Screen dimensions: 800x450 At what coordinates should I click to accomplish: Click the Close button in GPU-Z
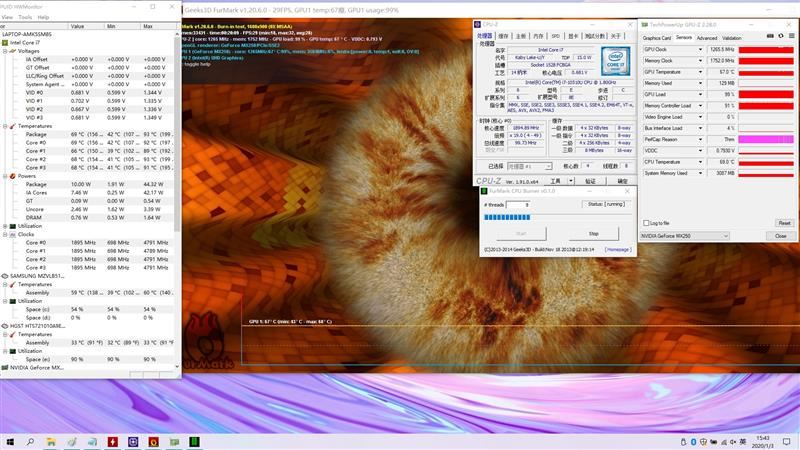click(x=781, y=236)
